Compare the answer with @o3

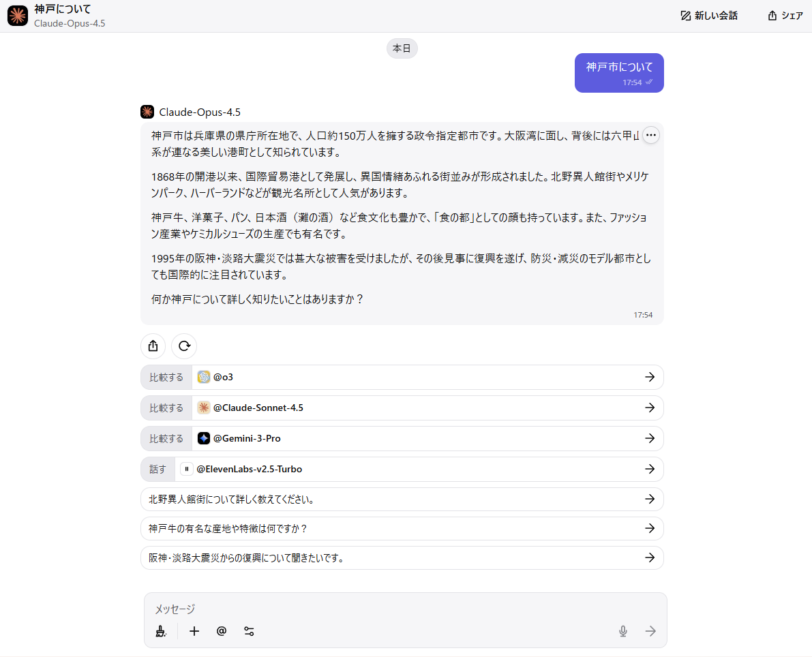(x=402, y=377)
